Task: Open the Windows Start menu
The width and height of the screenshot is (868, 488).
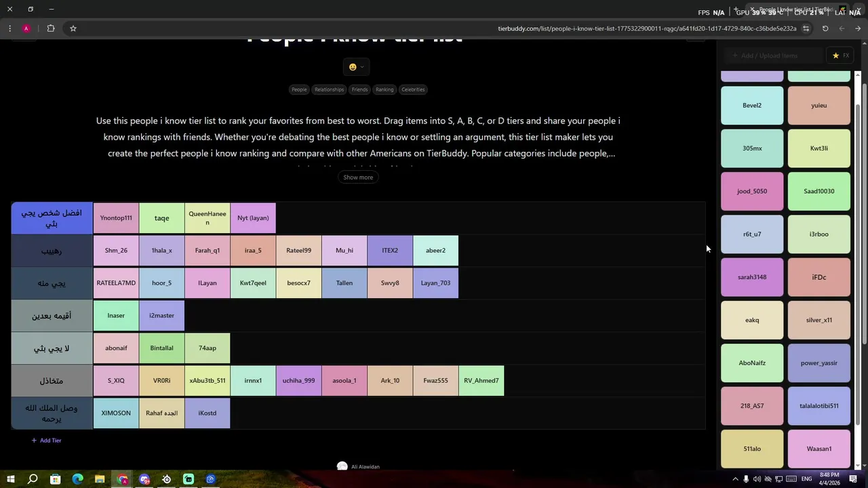Action: [10, 479]
